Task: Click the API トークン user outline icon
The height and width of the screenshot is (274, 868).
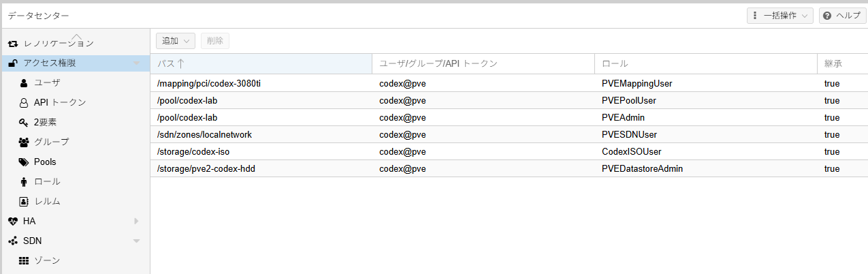Action: (24, 103)
